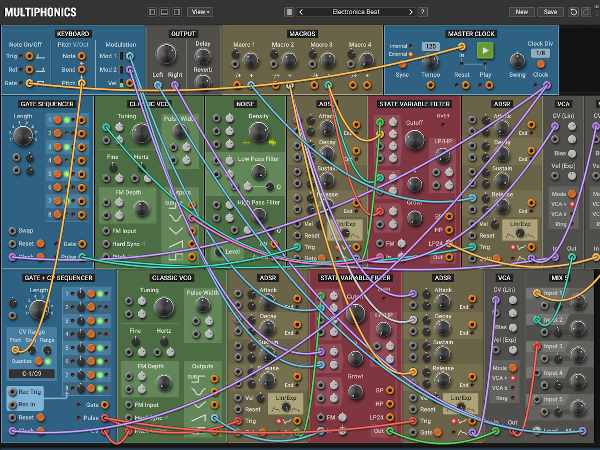Image resolution: width=600 pixels, height=450 pixels.
Task: Click the upper Classic VCO FM Input jack
Action: click(x=106, y=231)
